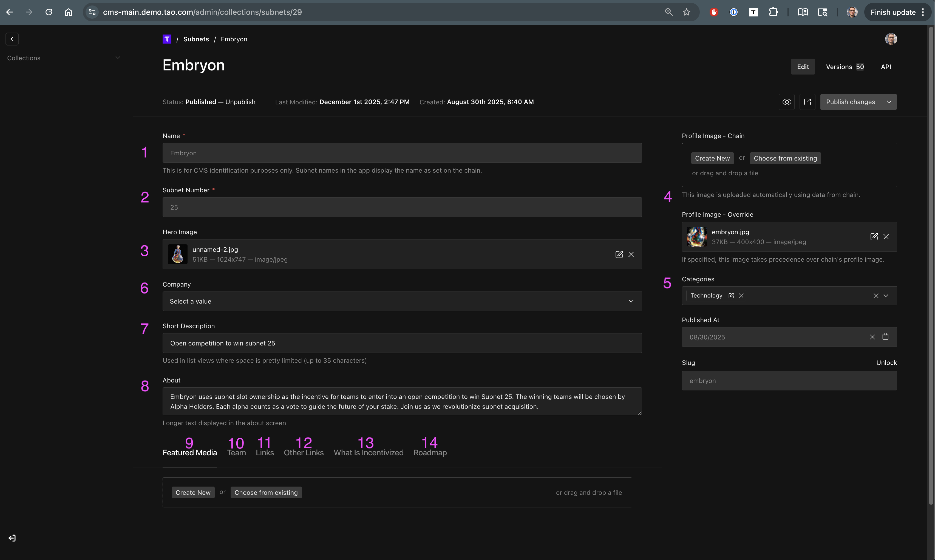The image size is (935, 560).
Task: Remove embryon.jpg override image
Action: [x=886, y=237]
